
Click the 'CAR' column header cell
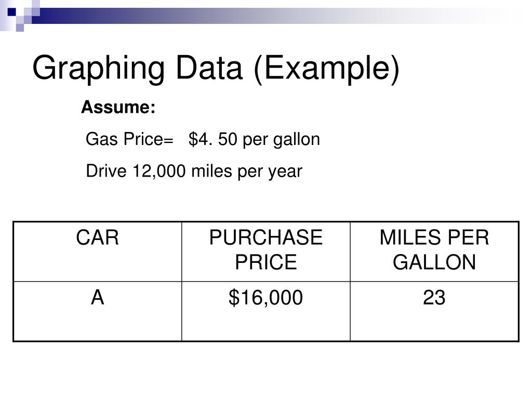[x=97, y=252]
